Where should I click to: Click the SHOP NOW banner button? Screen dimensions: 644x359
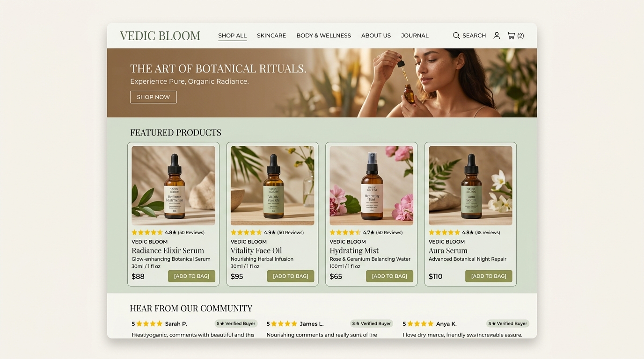[x=153, y=97]
